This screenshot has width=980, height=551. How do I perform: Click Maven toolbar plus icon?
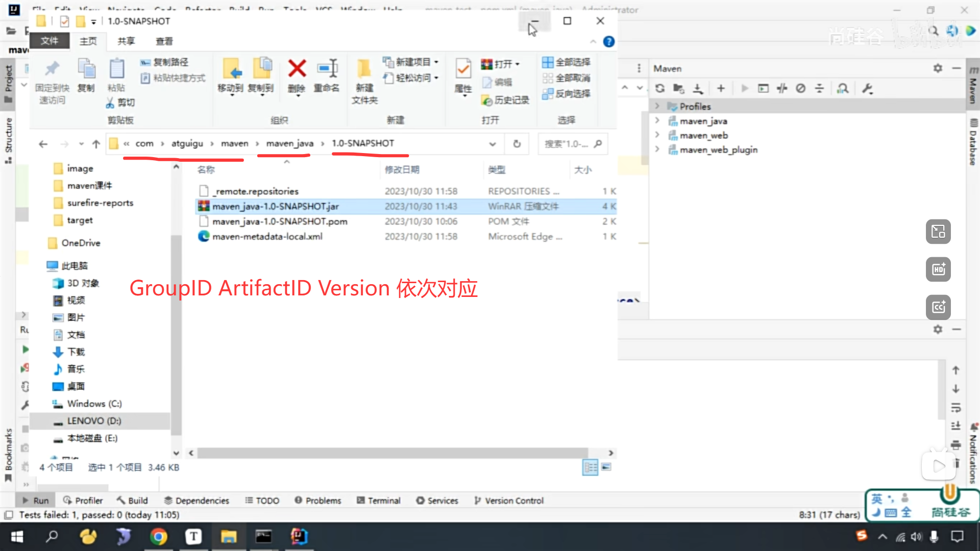coord(721,88)
